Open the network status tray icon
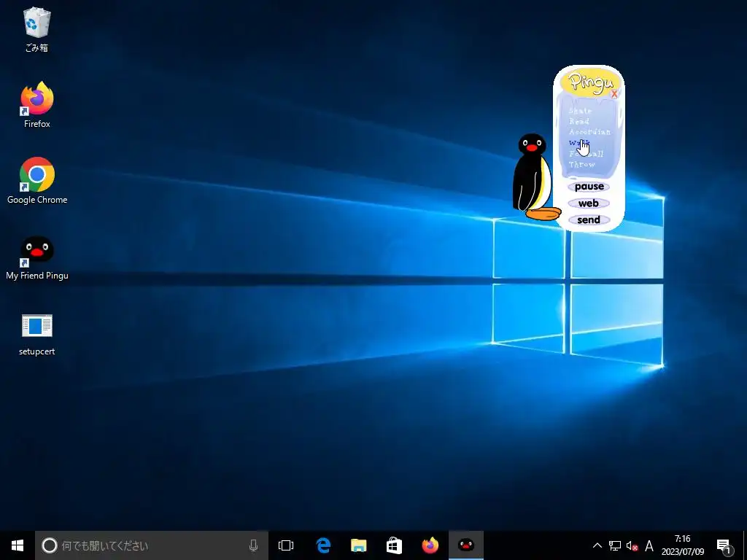 pyautogui.click(x=614, y=545)
